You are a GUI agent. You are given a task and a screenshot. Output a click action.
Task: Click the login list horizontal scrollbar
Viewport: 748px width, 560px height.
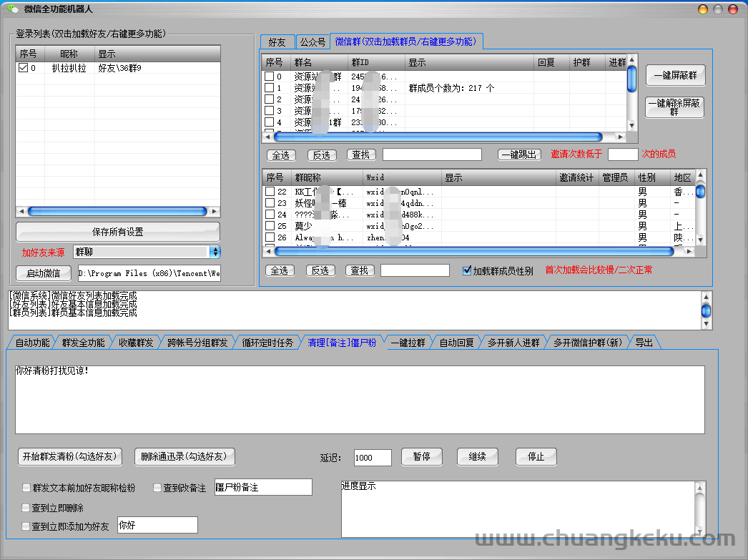pos(118,211)
